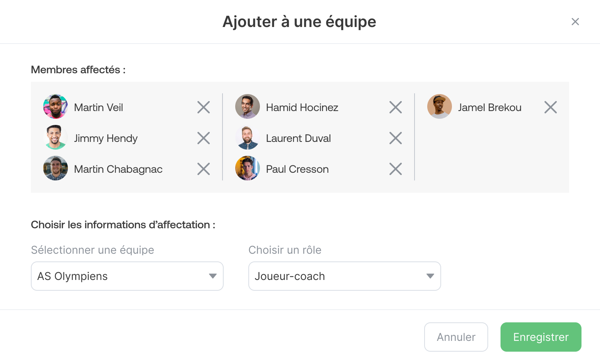600x364 pixels.
Task: Click Enregistrer to save the assignment
Action: tap(541, 337)
